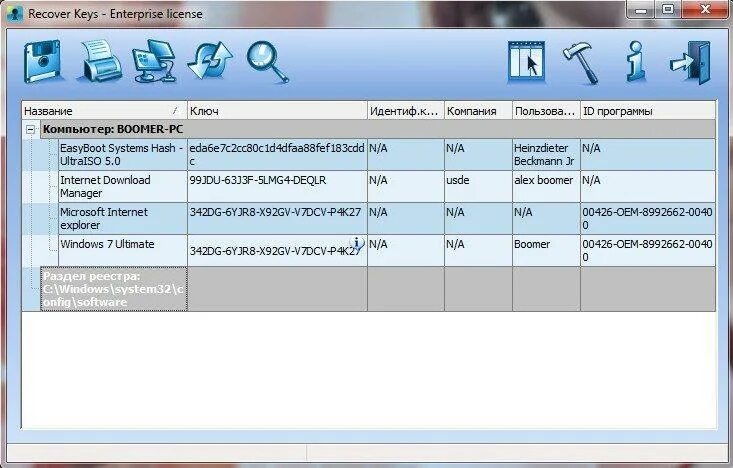Click the eda6e7c2cc80c1d4dfaa88fef183cdd hash cell

pos(277,154)
